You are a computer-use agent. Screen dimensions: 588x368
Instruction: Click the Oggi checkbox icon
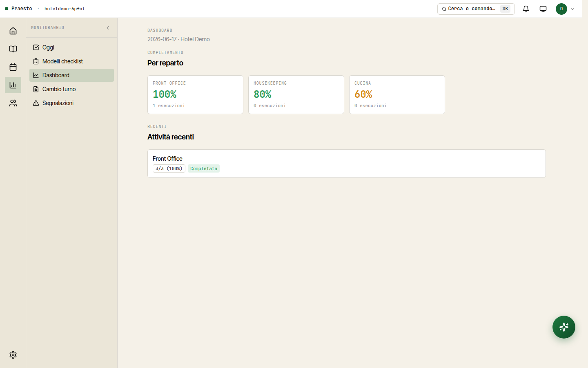point(36,47)
